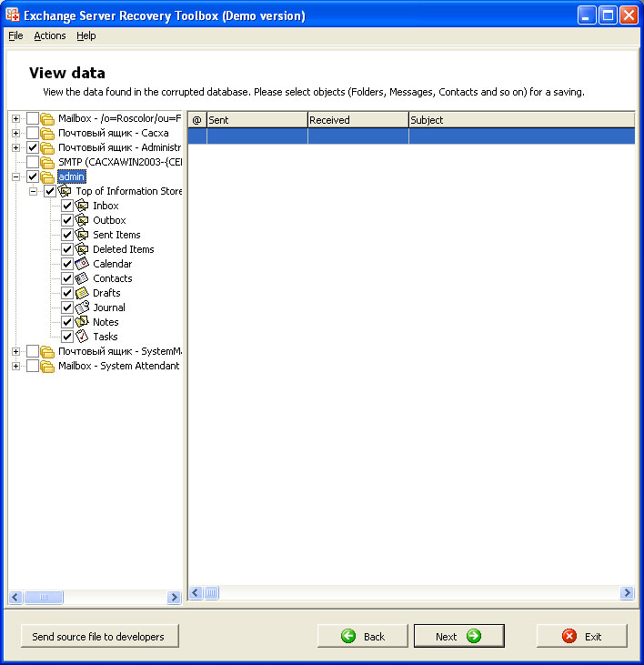
Task: Click the @ attachment column header
Action: [x=197, y=120]
